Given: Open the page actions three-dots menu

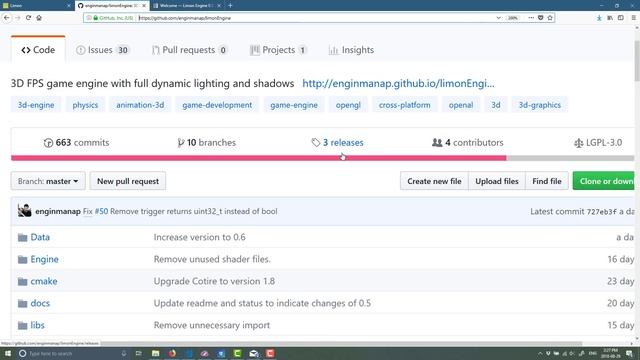Looking at the screenshot, I should coord(531,18).
